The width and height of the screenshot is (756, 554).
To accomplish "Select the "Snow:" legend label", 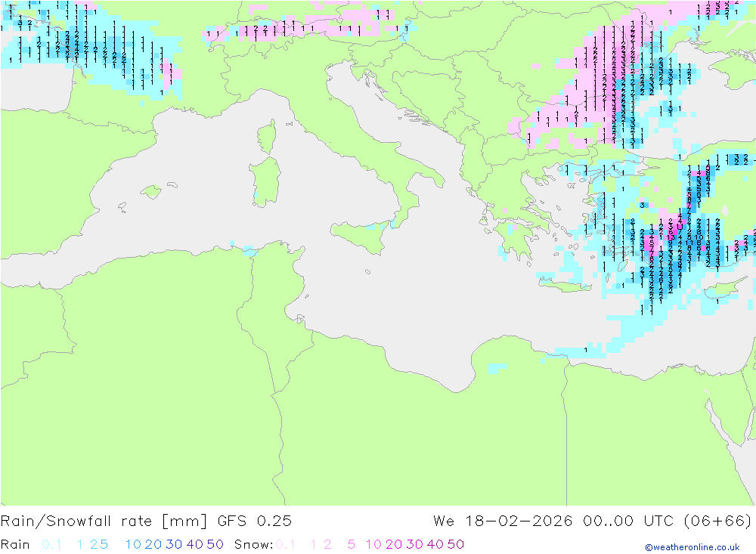I will [x=253, y=544].
